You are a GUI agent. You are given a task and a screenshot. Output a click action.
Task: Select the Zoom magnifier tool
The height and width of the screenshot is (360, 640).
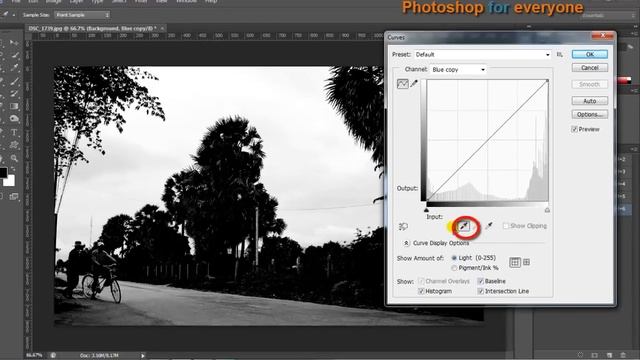point(14,158)
